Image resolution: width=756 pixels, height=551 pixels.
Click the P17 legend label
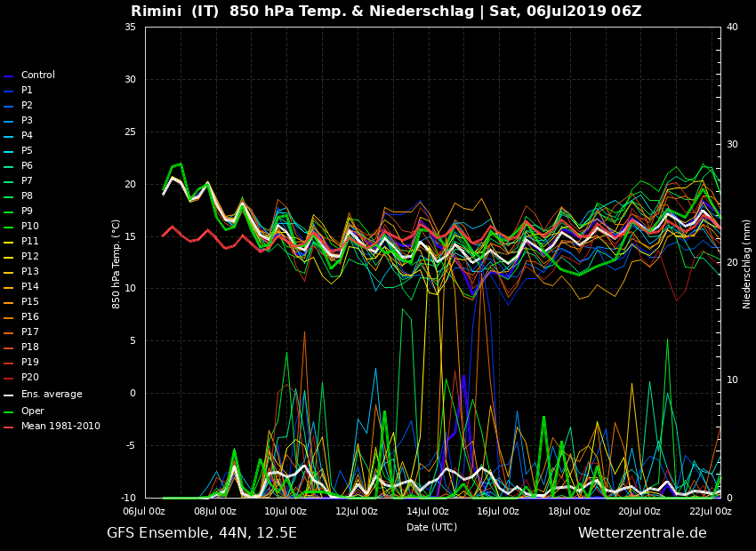tap(30, 331)
